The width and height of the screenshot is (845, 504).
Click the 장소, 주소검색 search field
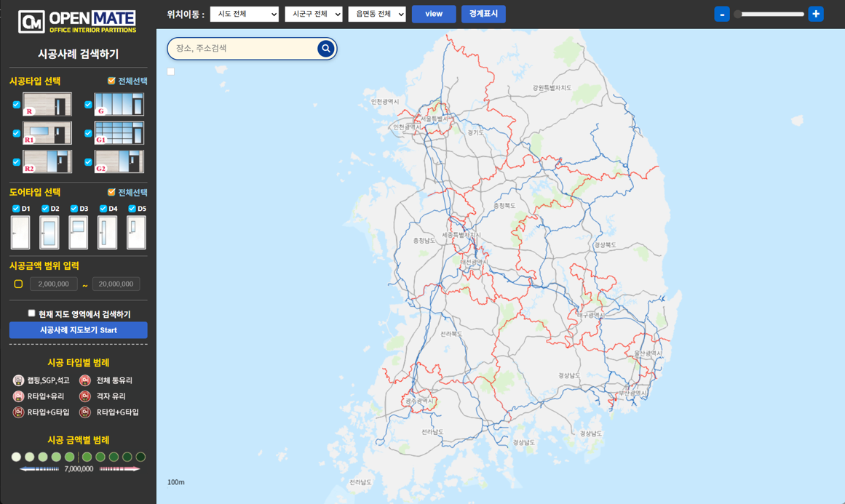[x=244, y=49]
